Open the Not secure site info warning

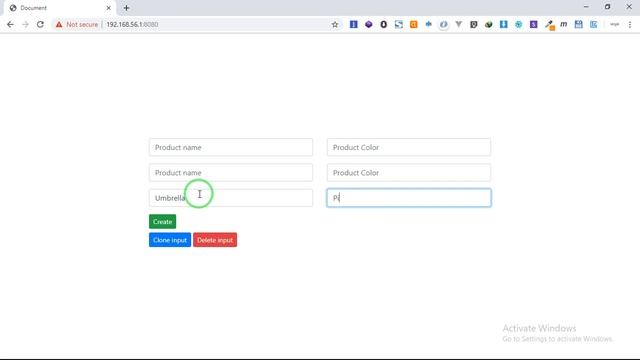tap(77, 24)
